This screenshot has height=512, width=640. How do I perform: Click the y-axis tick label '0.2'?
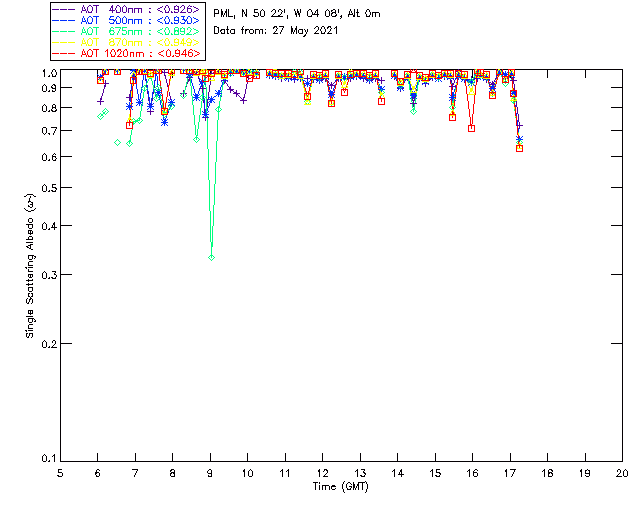click(49, 344)
